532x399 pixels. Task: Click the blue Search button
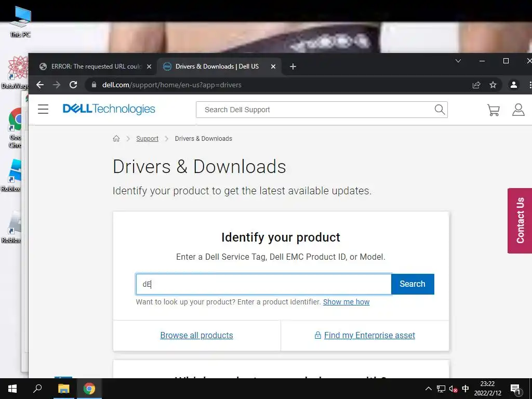point(413,284)
